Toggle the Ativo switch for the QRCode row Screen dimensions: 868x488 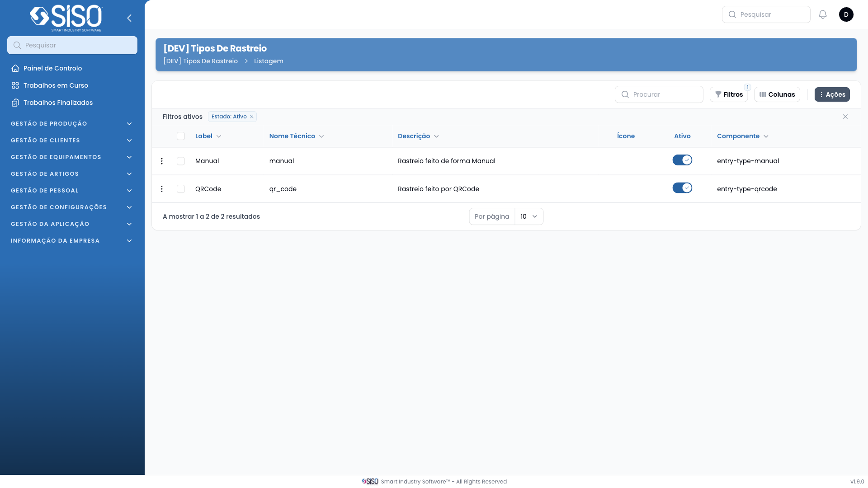point(682,188)
